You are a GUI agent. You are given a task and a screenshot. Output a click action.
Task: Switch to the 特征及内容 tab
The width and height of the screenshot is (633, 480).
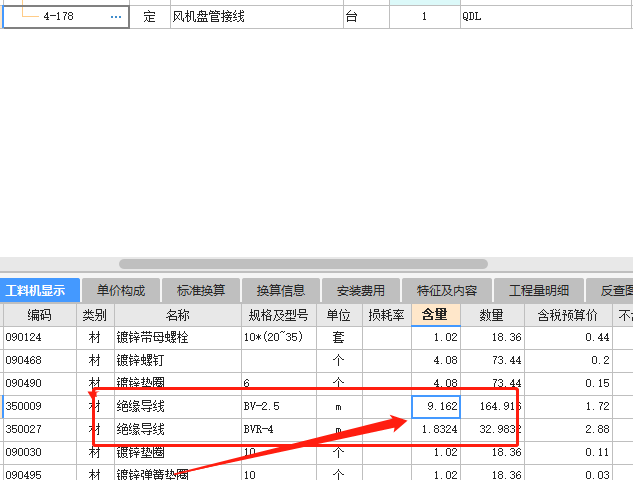click(447, 290)
